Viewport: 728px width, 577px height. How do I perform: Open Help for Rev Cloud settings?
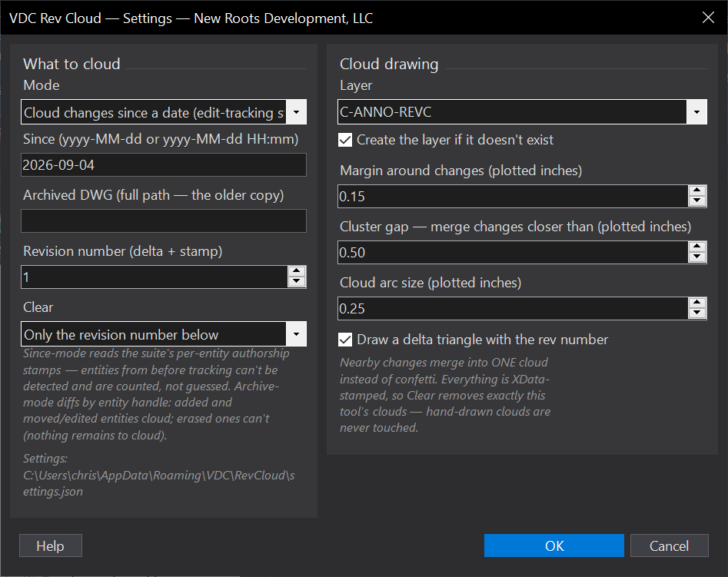51,545
